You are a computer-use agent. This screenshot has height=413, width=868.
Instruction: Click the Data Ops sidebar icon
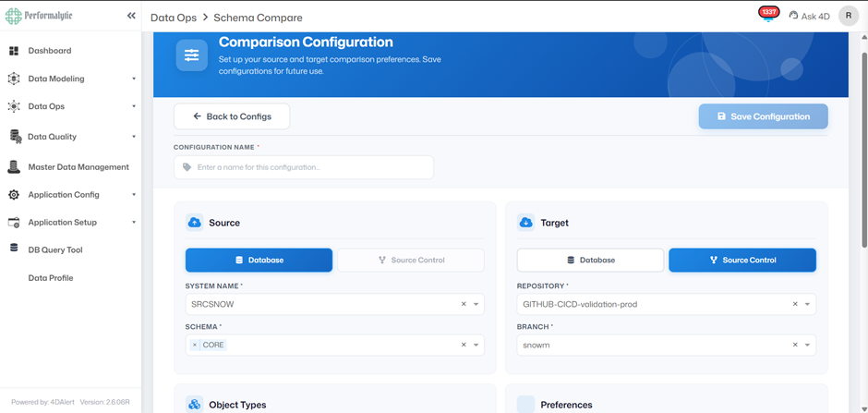pos(14,106)
